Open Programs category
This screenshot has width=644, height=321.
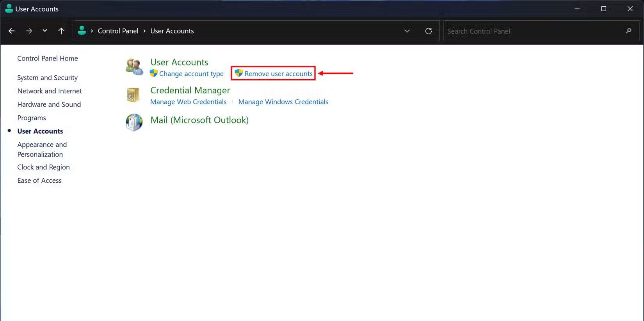pyautogui.click(x=32, y=118)
